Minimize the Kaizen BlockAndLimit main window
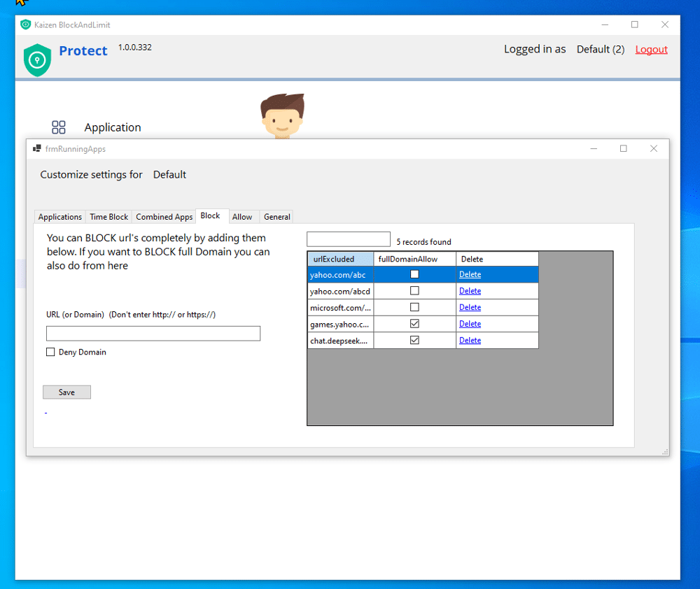 coord(604,24)
